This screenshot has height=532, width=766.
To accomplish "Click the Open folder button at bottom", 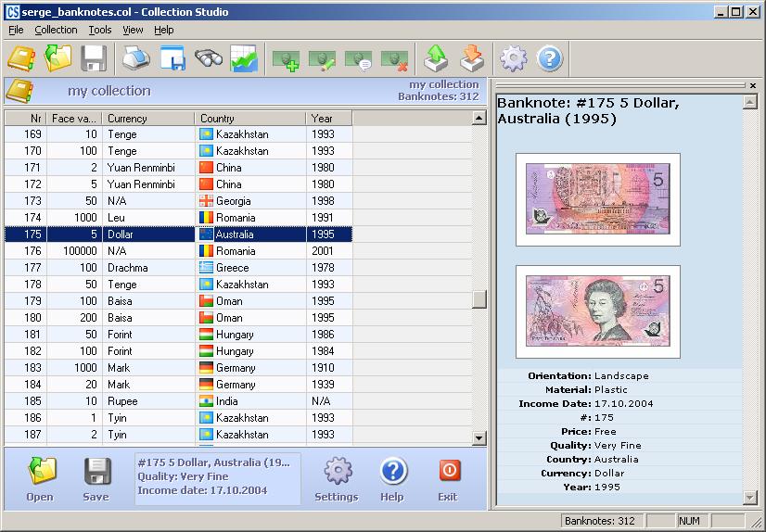I will (x=40, y=479).
